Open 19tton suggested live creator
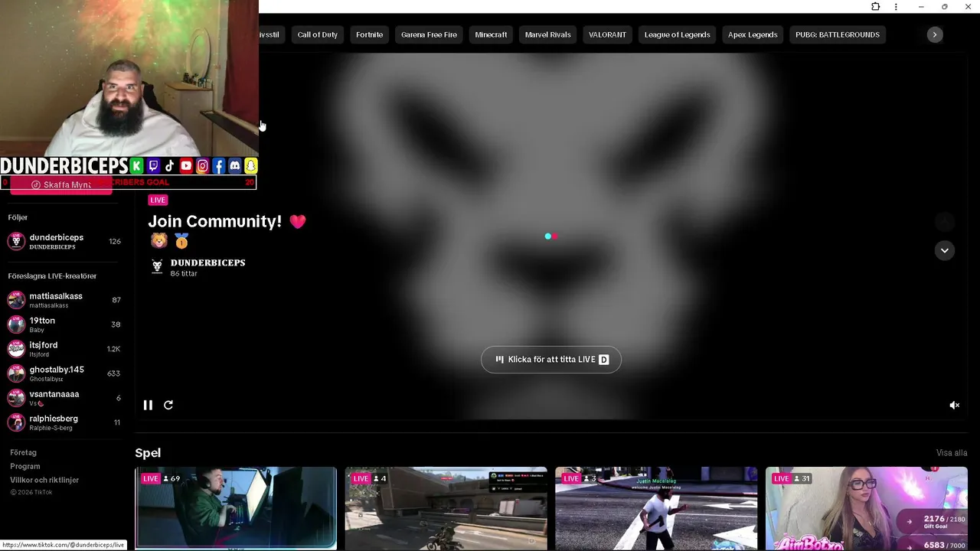Viewport: 980px width, 551px height. [64, 324]
